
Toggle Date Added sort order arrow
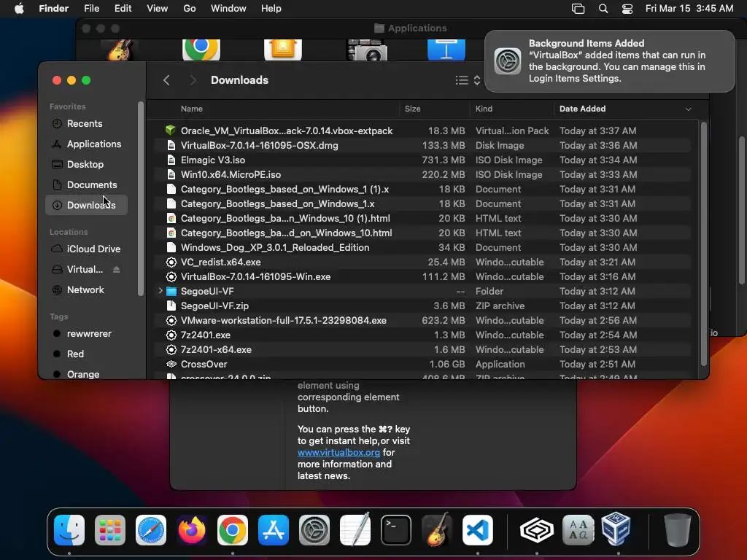(x=688, y=109)
